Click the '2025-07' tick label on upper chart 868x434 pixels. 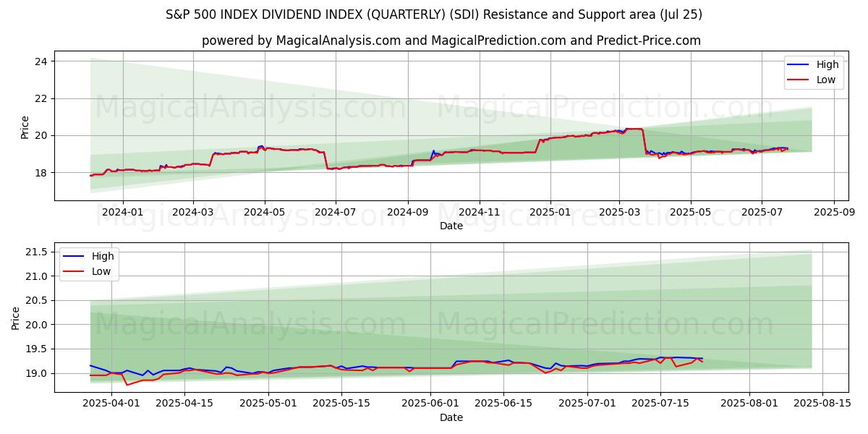coord(761,212)
